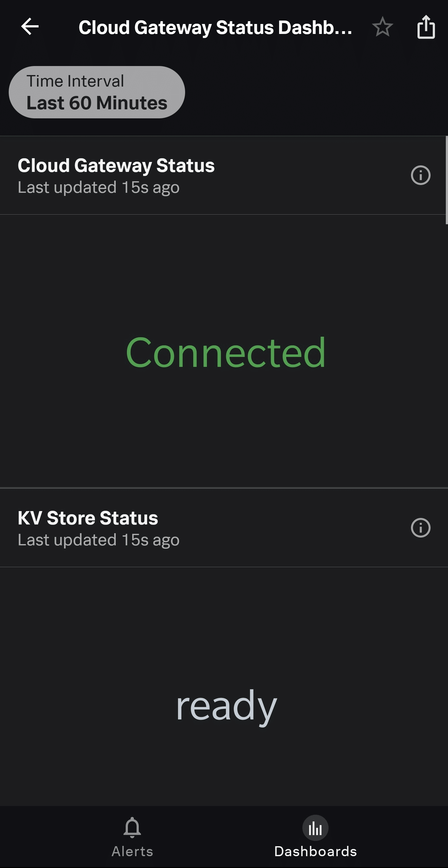This screenshot has width=448, height=868.
Task: Tap the green Connected status value
Action: point(226,353)
